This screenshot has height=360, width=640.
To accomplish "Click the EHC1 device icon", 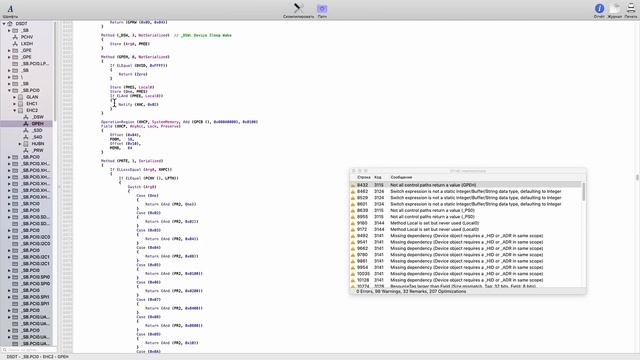I will pyautogui.click(x=20, y=104).
